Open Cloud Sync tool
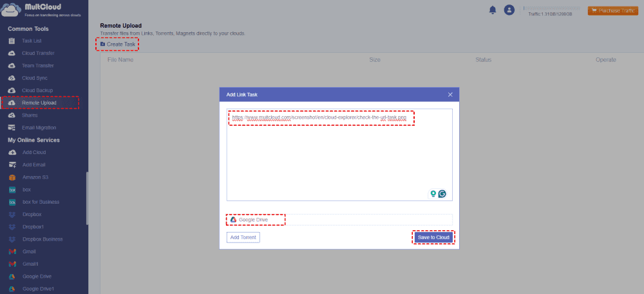The image size is (644, 294). pos(35,78)
